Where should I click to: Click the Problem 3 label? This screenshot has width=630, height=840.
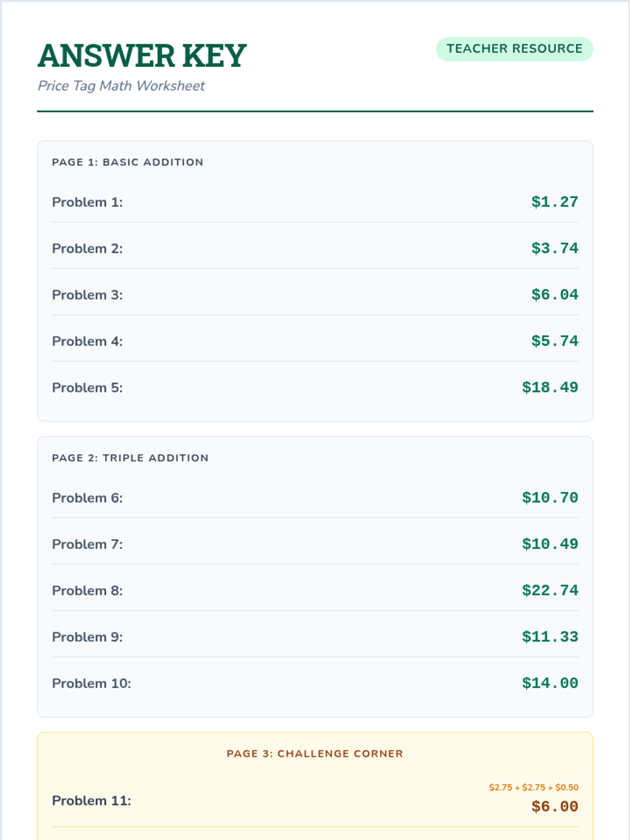point(87,295)
